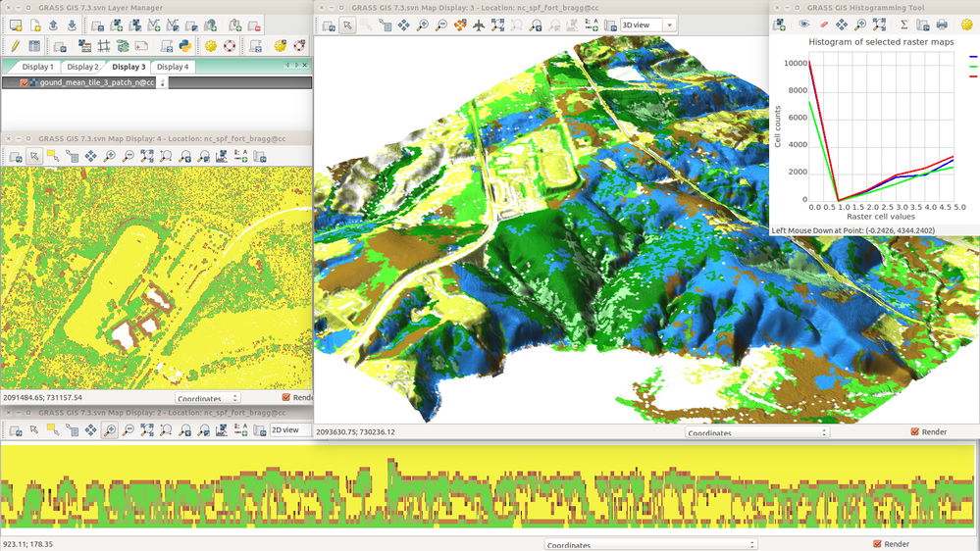Zoom to selected map in Display 3
Screen dimensions: 980x551
(x=497, y=25)
